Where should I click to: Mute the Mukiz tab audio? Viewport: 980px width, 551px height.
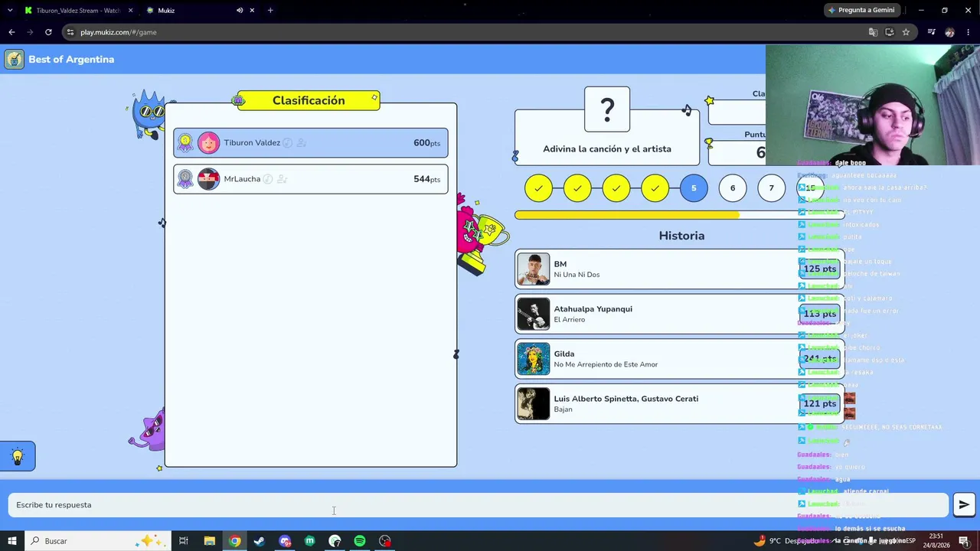coord(240,11)
